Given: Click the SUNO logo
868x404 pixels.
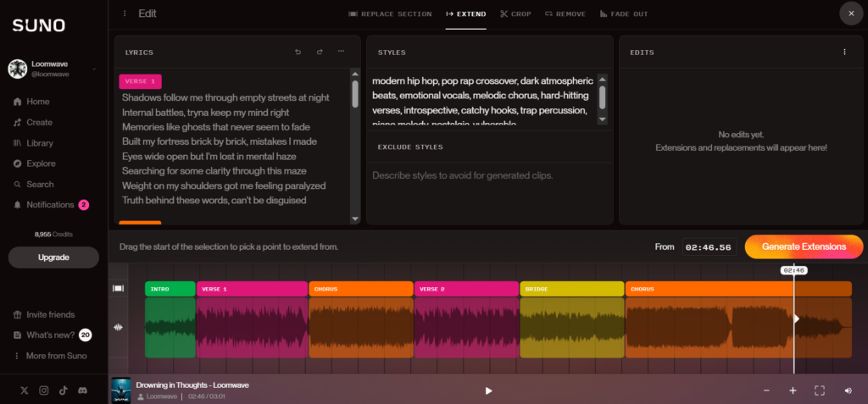Looking at the screenshot, I should tap(39, 25).
